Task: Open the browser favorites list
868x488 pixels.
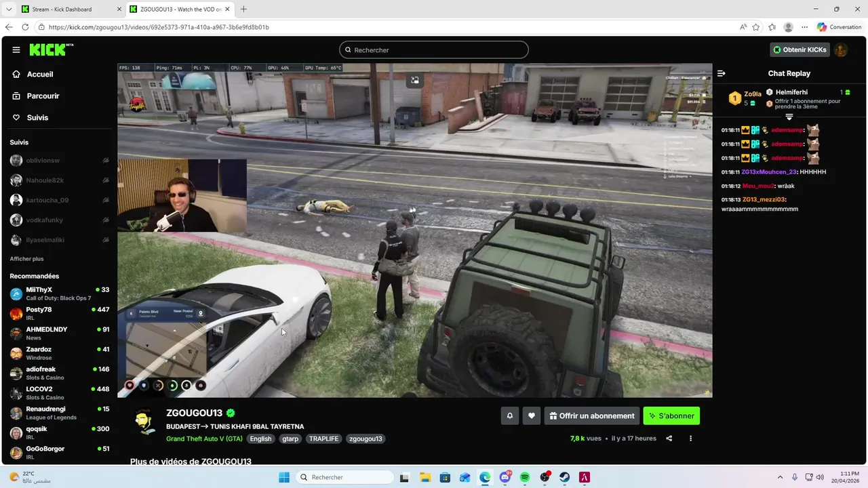Action: [772, 27]
